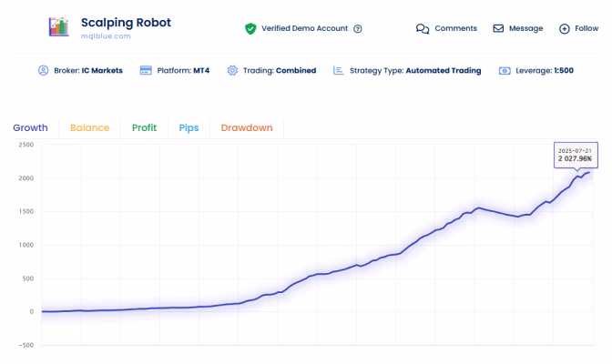The width and height of the screenshot is (612, 364).
Task: Click the Trading gear icon
Action: pos(232,71)
